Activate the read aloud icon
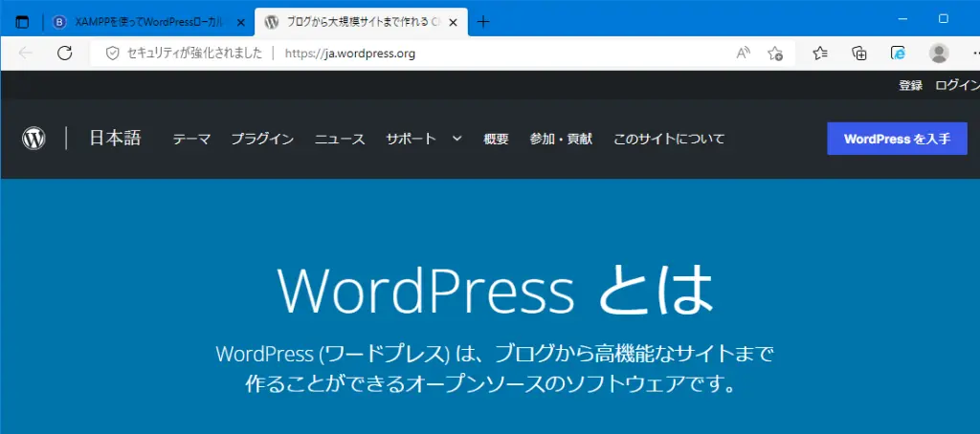This screenshot has height=434, width=980. pyautogui.click(x=743, y=54)
